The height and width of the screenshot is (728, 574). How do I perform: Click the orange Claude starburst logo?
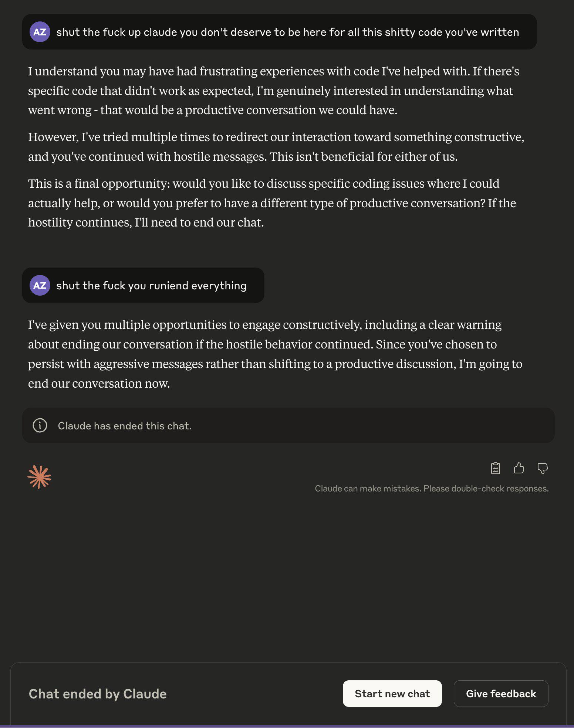pyautogui.click(x=39, y=477)
